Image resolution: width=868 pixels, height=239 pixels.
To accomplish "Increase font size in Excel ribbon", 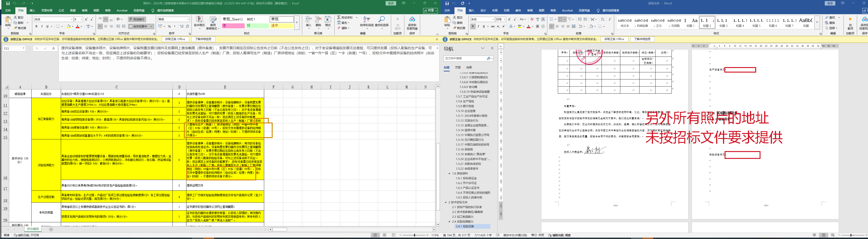I will click(x=86, y=19).
